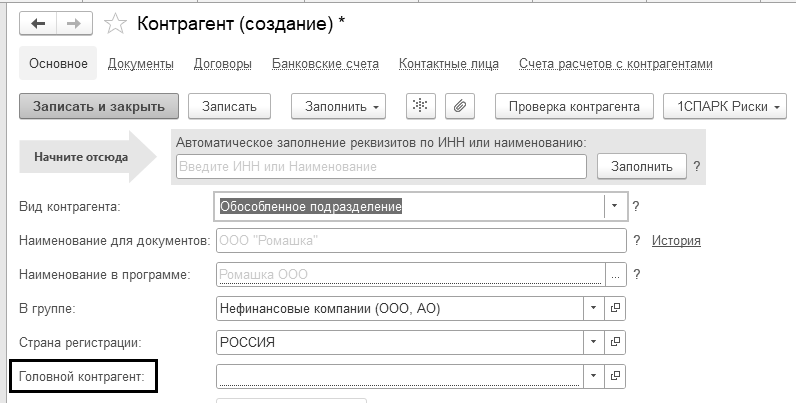Click the ИНН или Наименование input field
This screenshot has height=403, width=796.
click(x=381, y=165)
